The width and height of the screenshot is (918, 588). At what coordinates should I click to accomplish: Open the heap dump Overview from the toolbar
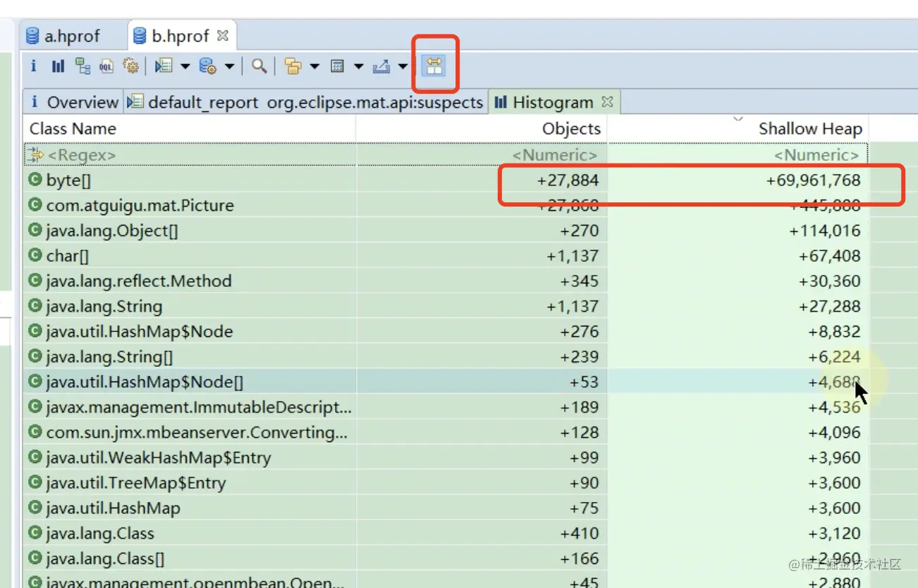33,66
